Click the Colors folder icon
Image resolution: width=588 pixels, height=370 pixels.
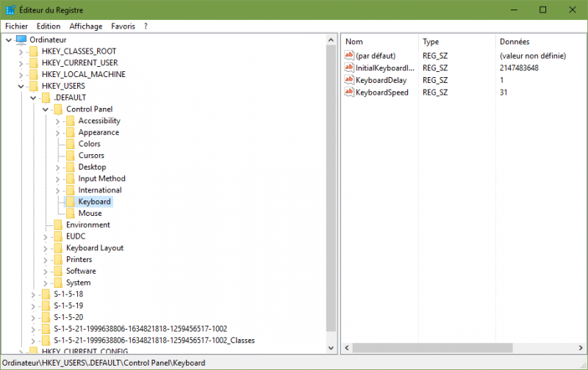pos(70,144)
